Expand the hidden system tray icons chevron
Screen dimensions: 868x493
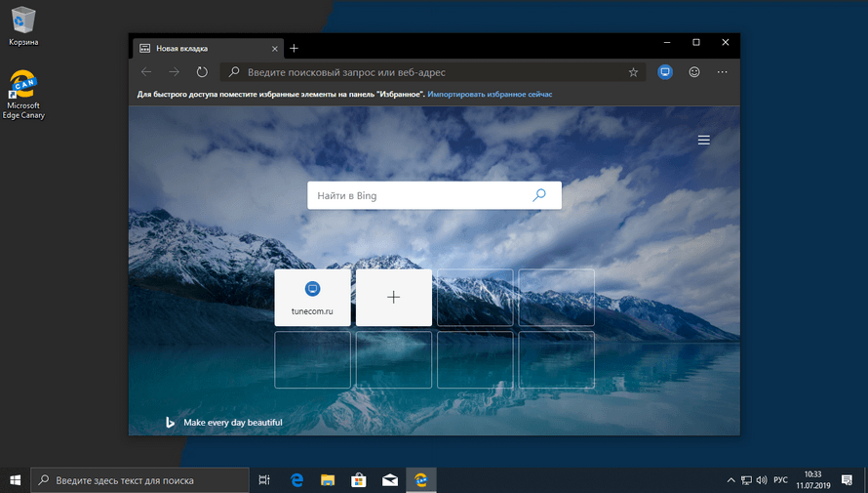730,480
